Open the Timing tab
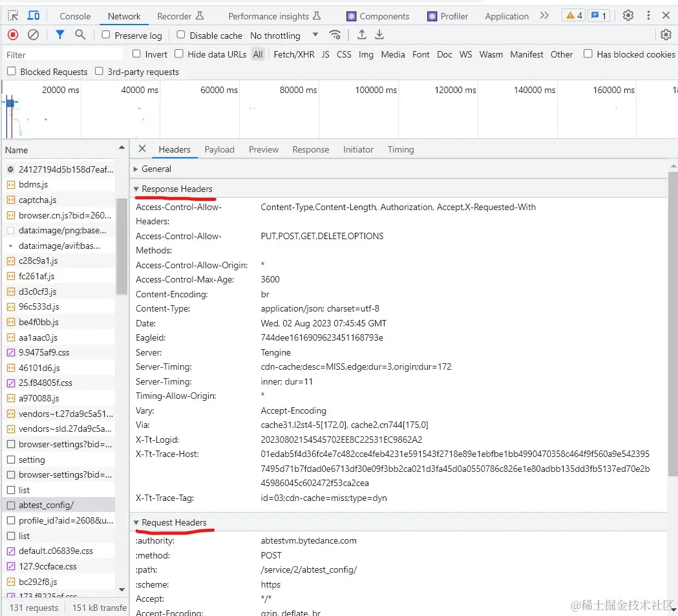678x616 pixels. pyautogui.click(x=400, y=149)
